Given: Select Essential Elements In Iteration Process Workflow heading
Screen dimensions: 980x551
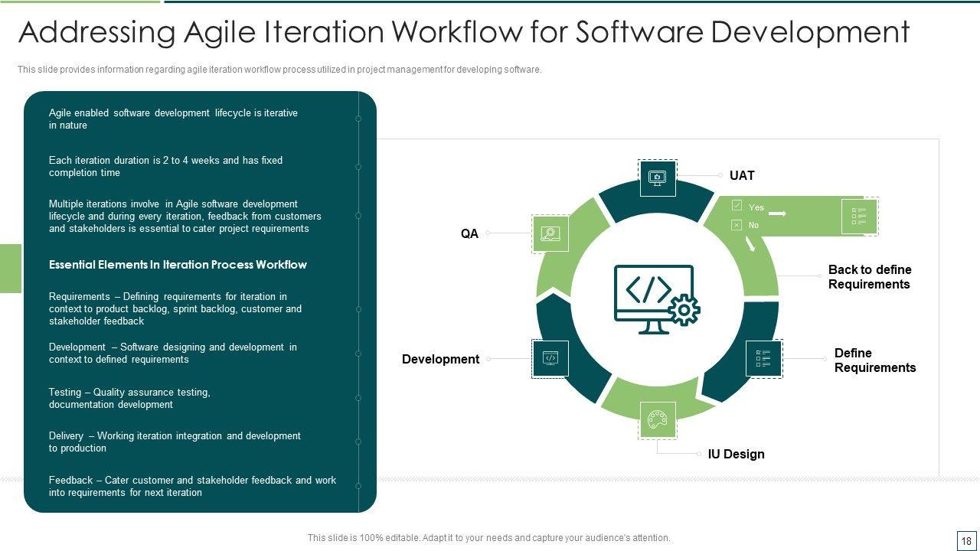Looking at the screenshot, I should [x=178, y=265].
